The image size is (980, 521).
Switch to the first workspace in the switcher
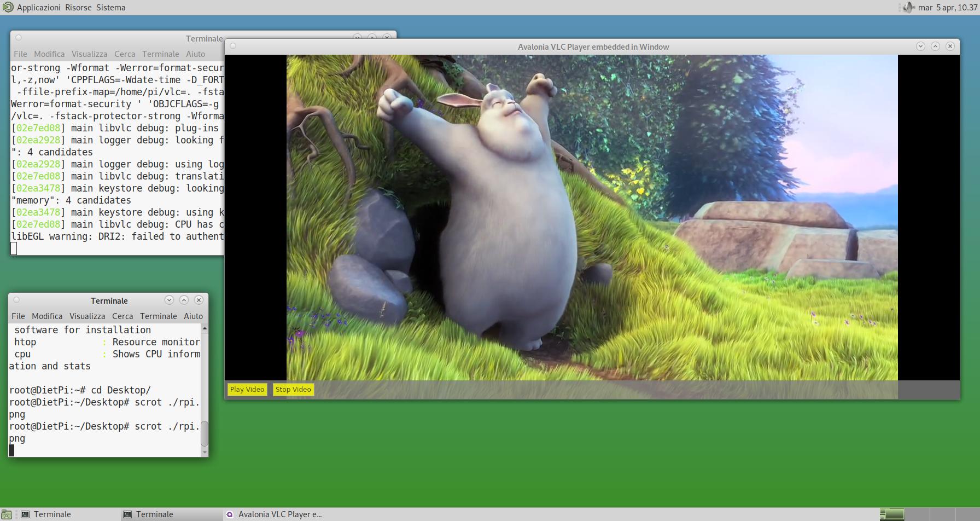891,514
